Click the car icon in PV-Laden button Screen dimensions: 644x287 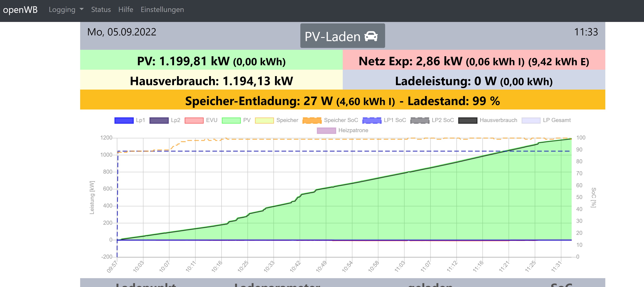coord(371,36)
